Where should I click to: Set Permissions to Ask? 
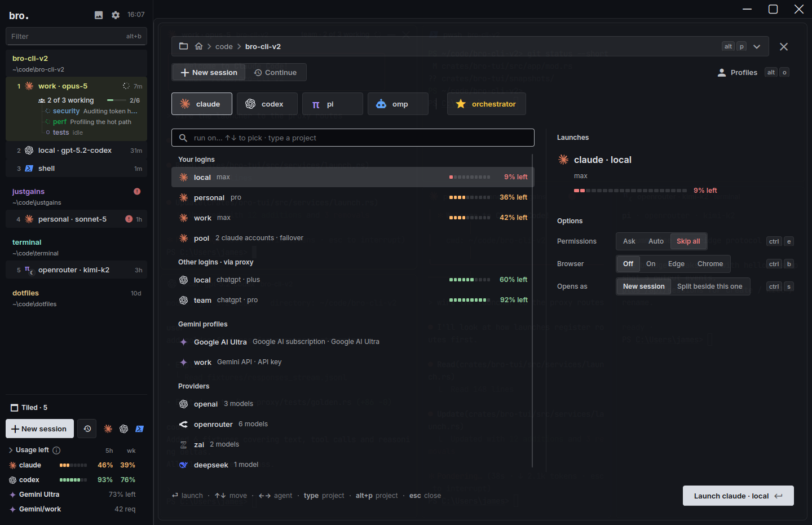click(629, 241)
